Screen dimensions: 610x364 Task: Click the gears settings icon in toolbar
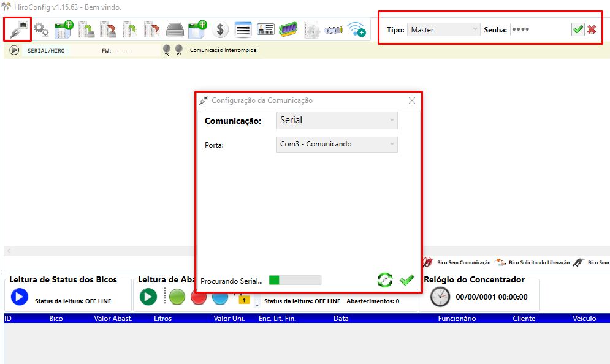point(41,29)
